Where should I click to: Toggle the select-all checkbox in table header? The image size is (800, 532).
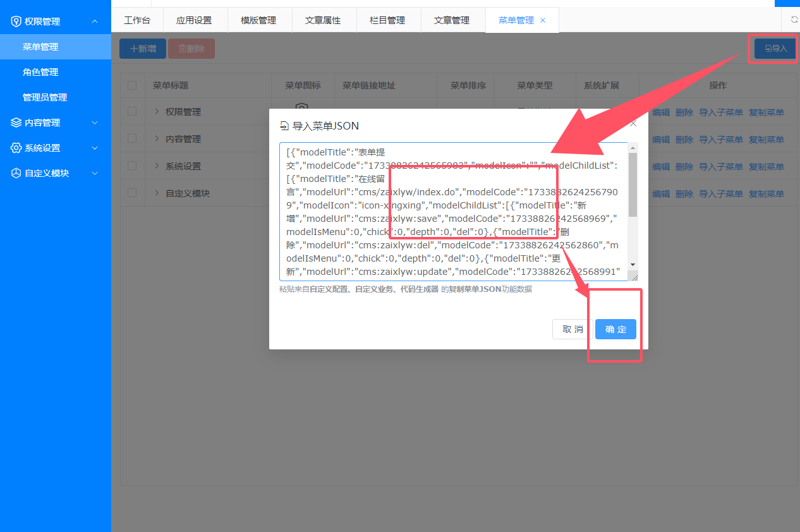coord(132,85)
